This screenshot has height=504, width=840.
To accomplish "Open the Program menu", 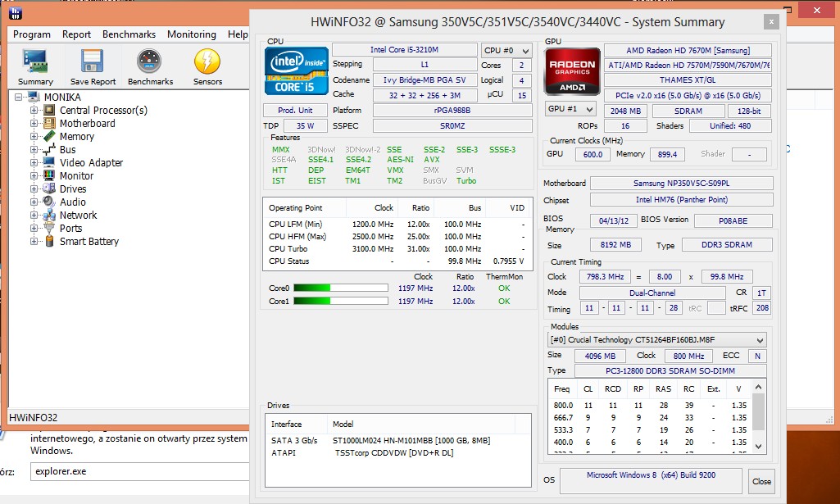I will pos(32,34).
